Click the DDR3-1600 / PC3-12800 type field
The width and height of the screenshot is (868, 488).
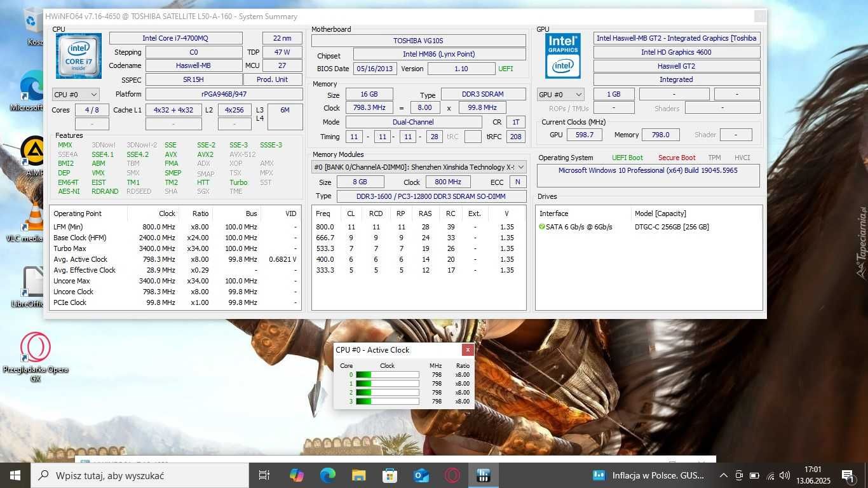pos(431,196)
